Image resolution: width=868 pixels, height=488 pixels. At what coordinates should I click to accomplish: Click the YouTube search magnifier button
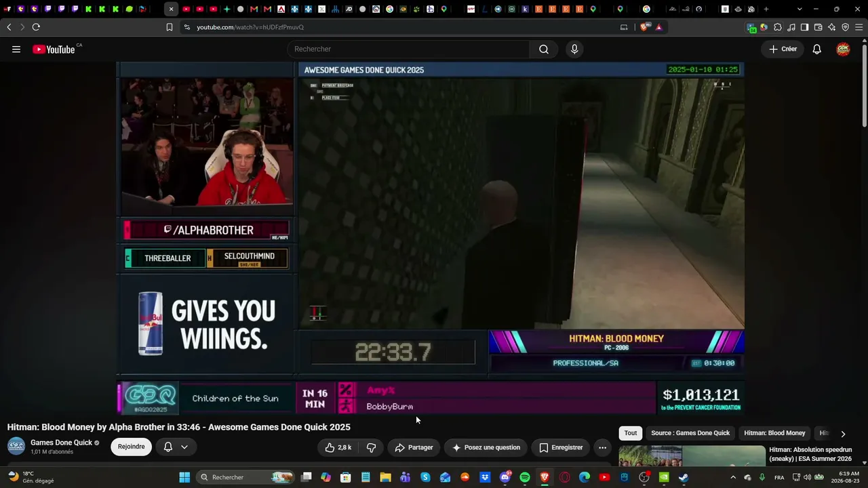(544, 49)
